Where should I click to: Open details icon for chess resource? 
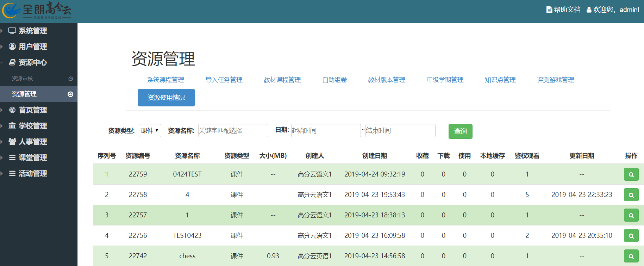coord(631,256)
